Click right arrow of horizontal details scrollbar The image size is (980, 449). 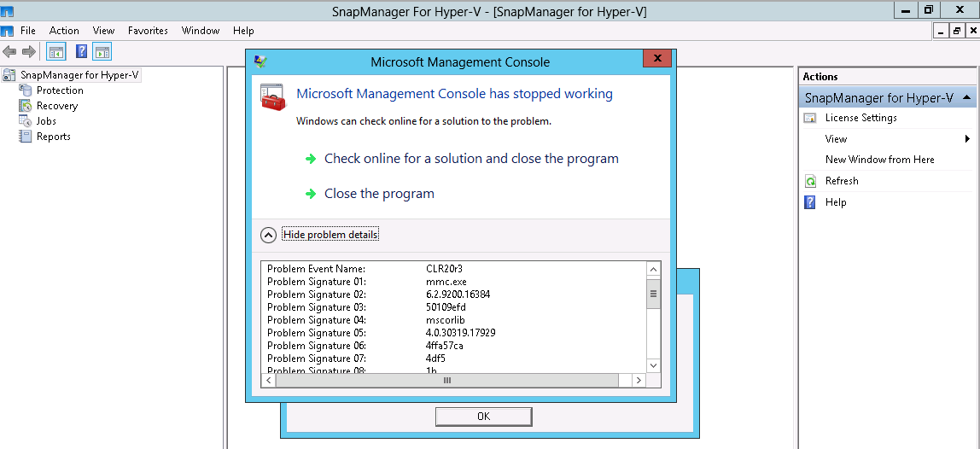639,380
